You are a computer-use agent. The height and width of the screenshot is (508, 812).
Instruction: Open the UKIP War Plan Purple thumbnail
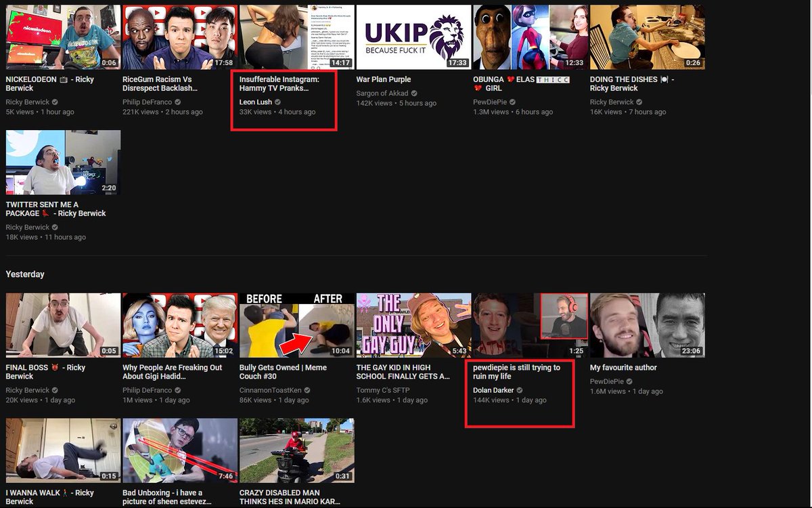coord(413,37)
